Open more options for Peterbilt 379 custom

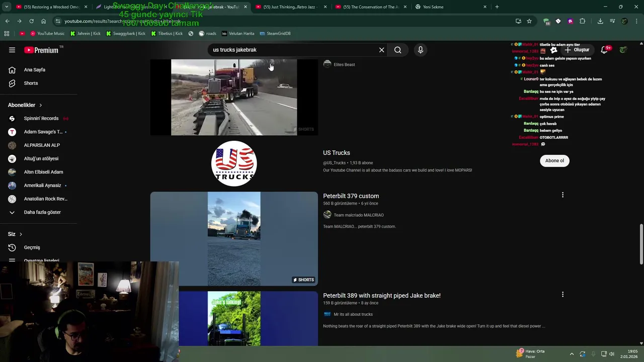click(x=562, y=195)
